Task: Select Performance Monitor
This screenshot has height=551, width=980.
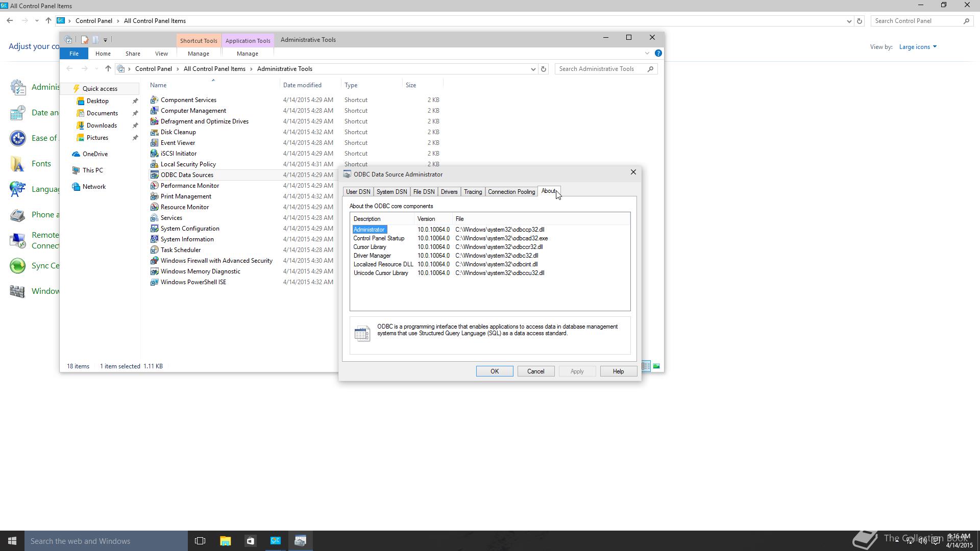Action: point(189,185)
